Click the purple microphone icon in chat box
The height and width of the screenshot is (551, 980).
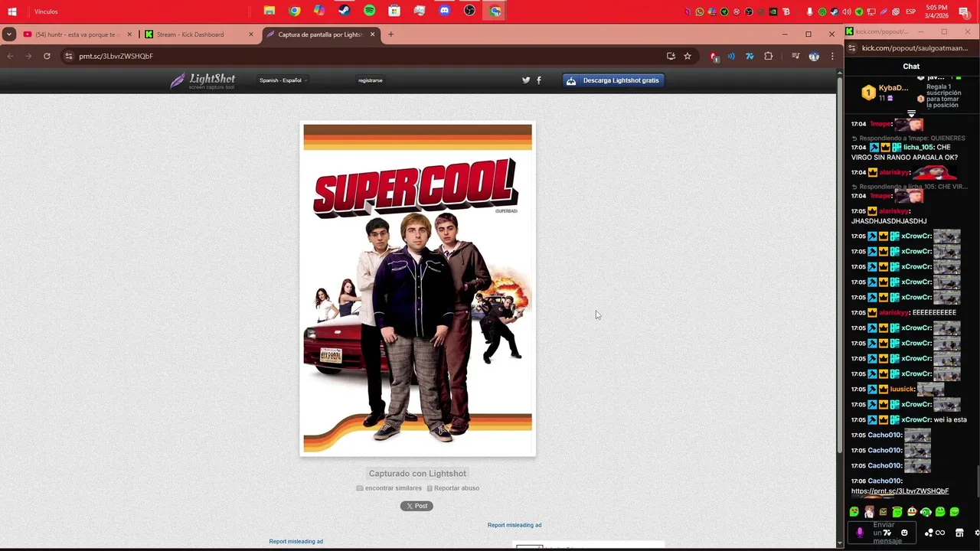pos(860,533)
